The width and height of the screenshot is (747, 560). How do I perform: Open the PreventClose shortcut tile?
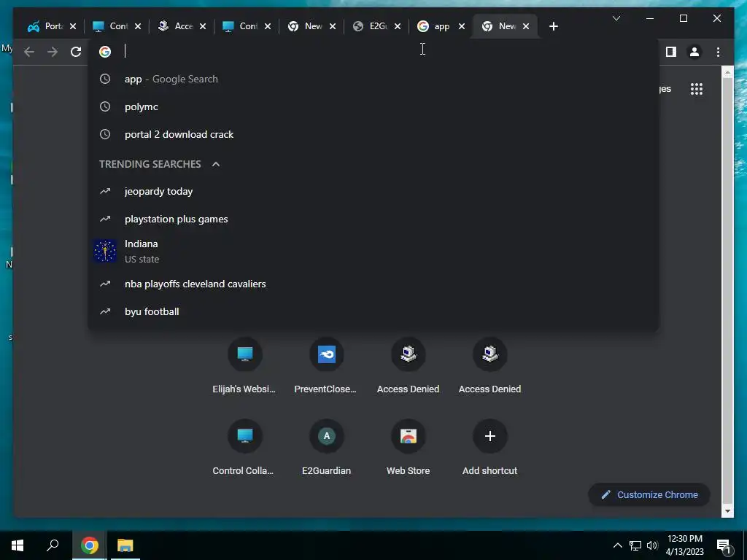coord(326,366)
